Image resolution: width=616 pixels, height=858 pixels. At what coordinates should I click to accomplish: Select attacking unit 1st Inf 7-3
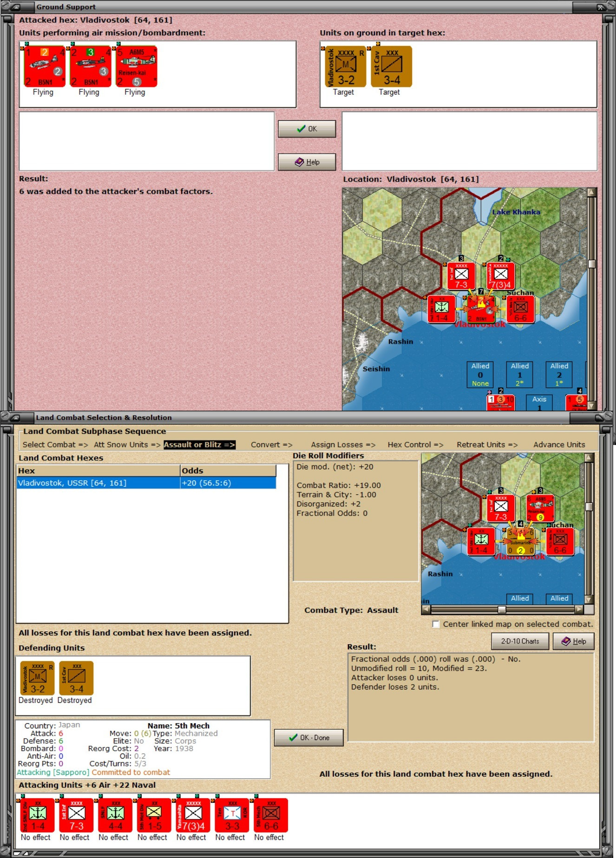click(x=76, y=816)
